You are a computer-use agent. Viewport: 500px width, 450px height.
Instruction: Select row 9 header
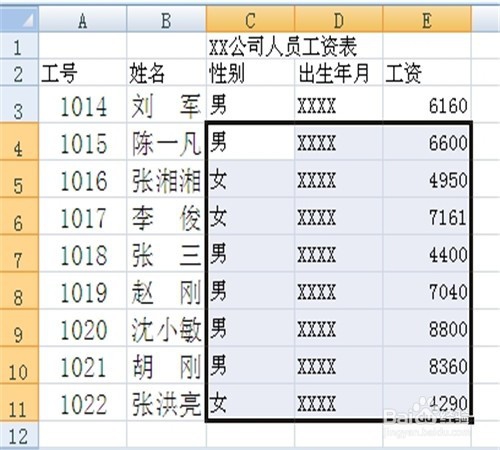pos(19,328)
